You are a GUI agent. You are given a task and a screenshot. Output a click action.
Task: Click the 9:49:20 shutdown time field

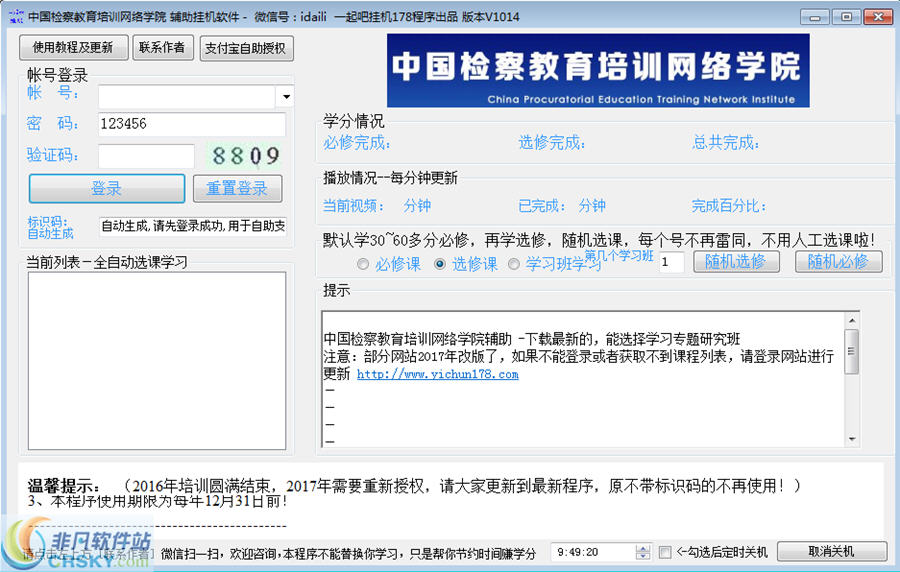pyautogui.click(x=595, y=552)
